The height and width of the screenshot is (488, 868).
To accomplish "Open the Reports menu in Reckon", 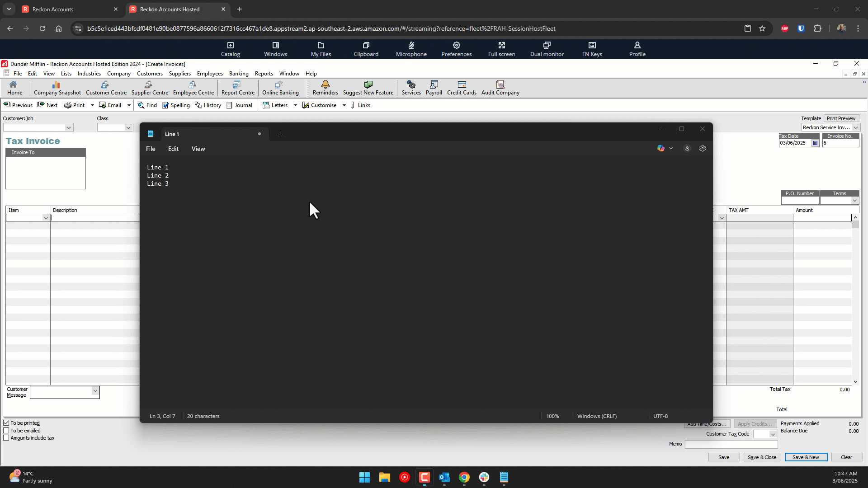I will point(264,74).
